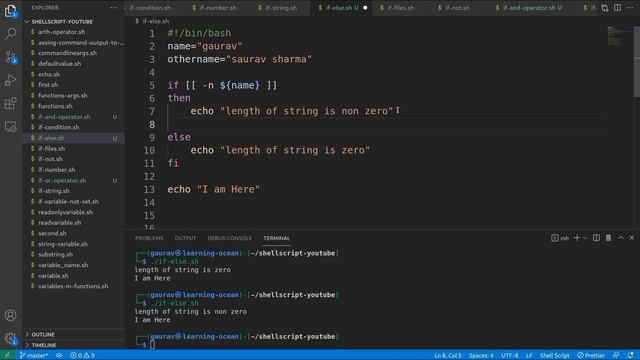This screenshot has width=640, height=360.
Task: Open the Source Control view icon
Action: click(x=11, y=57)
